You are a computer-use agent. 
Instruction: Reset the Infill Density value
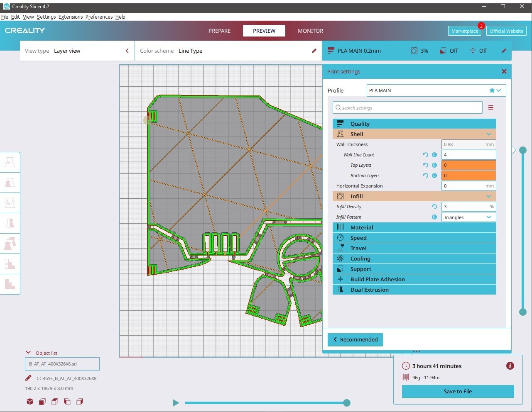434,207
